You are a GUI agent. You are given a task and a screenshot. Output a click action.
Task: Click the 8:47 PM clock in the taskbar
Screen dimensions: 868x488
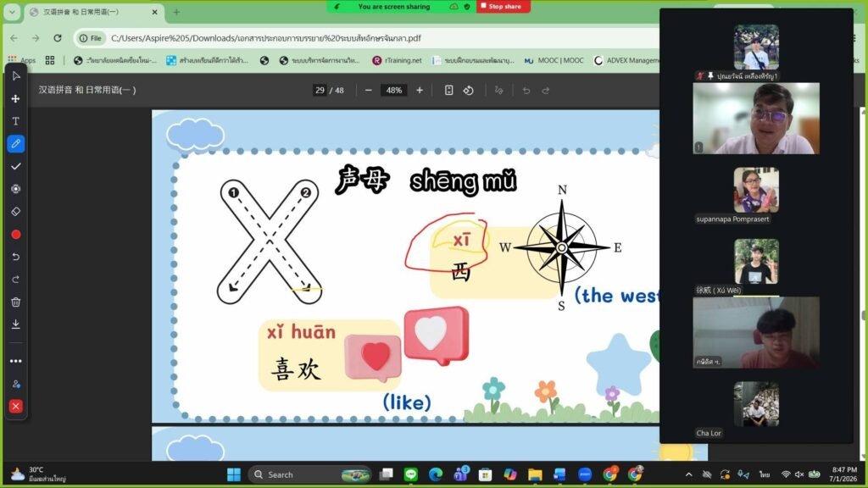[843, 474]
